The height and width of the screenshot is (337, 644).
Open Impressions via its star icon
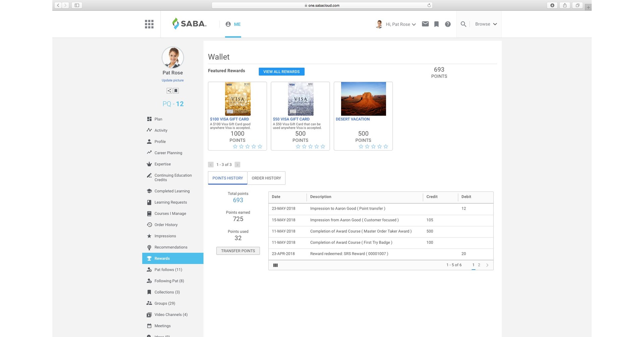(x=149, y=236)
